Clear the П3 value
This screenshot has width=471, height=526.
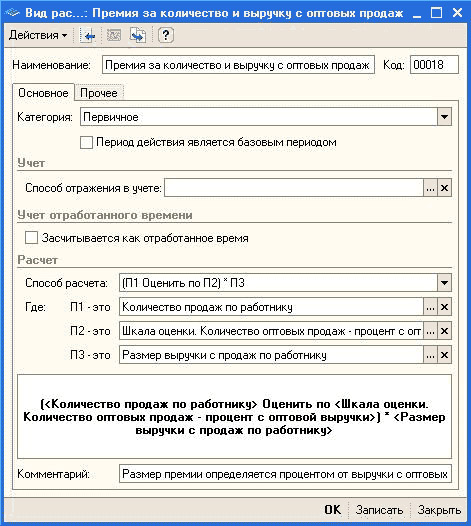click(x=444, y=355)
